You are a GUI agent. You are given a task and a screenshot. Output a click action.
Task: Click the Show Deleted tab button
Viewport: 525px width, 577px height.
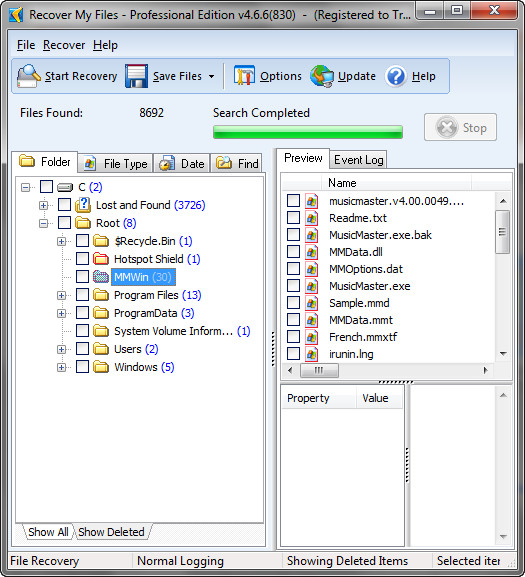111,532
